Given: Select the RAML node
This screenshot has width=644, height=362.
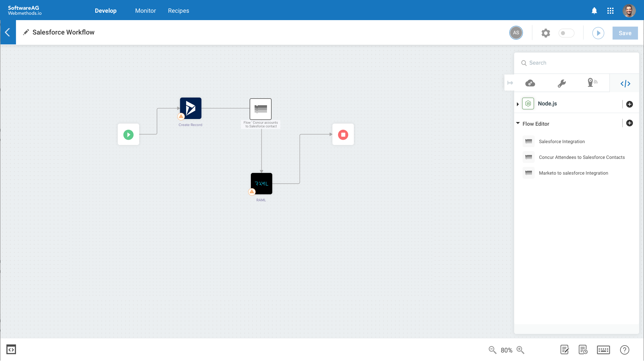Looking at the screenshot, I should [261, 184].
